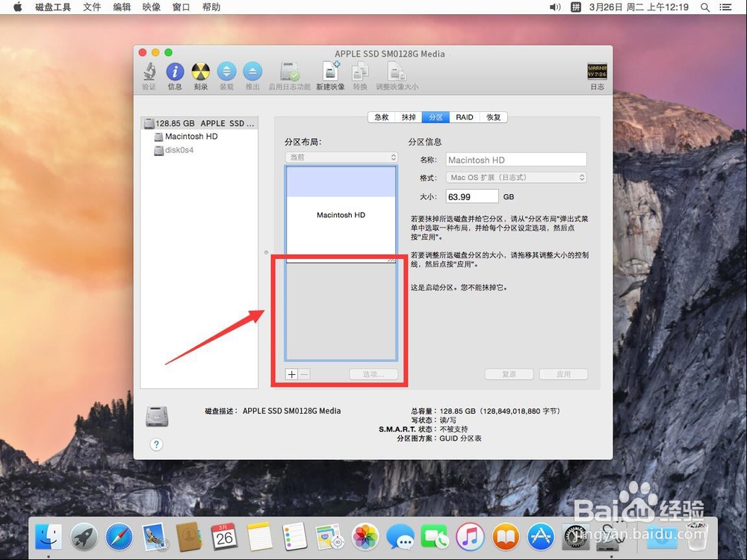Open the 文件 menu
The width and height of the screenshot is (747, 560).
coord(92,7)
